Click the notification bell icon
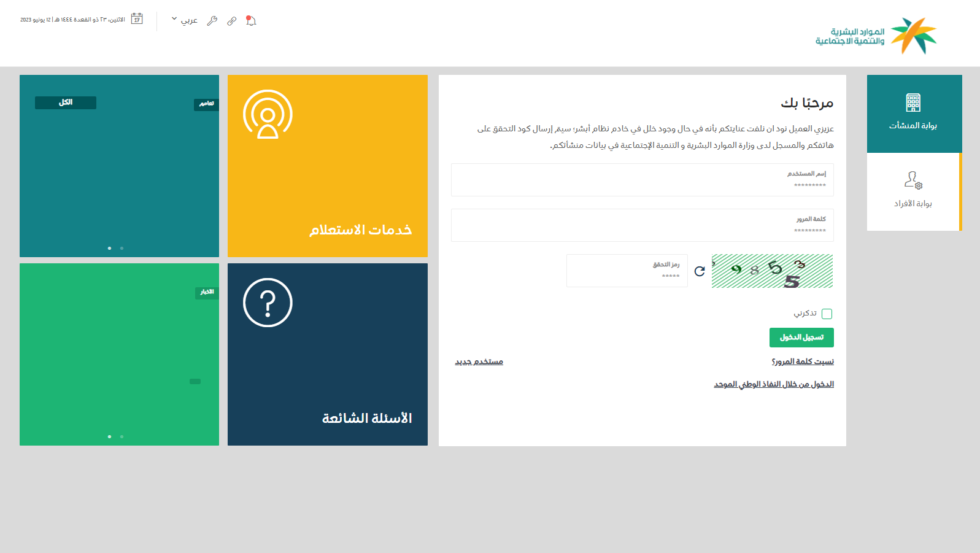 point(251,20)
